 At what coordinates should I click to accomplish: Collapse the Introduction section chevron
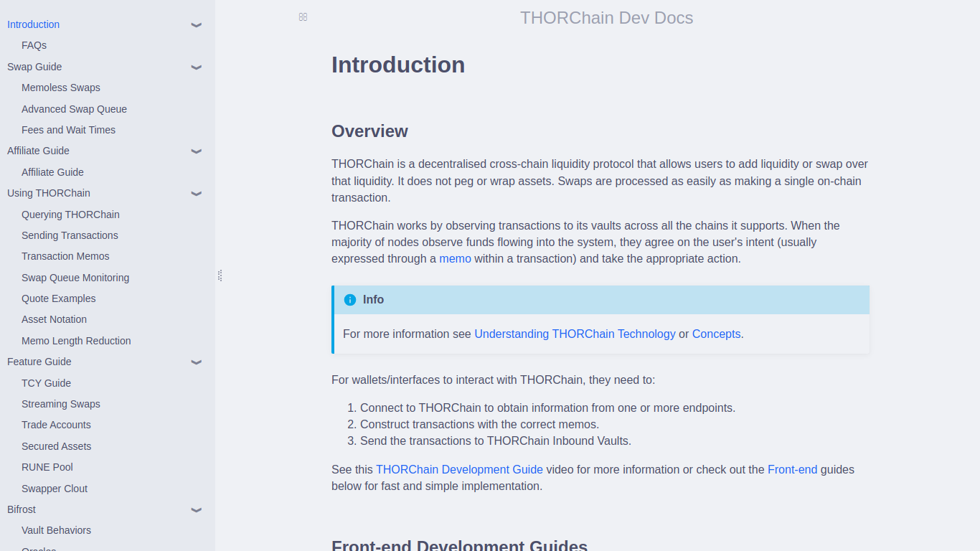click(x=197, y=25)
